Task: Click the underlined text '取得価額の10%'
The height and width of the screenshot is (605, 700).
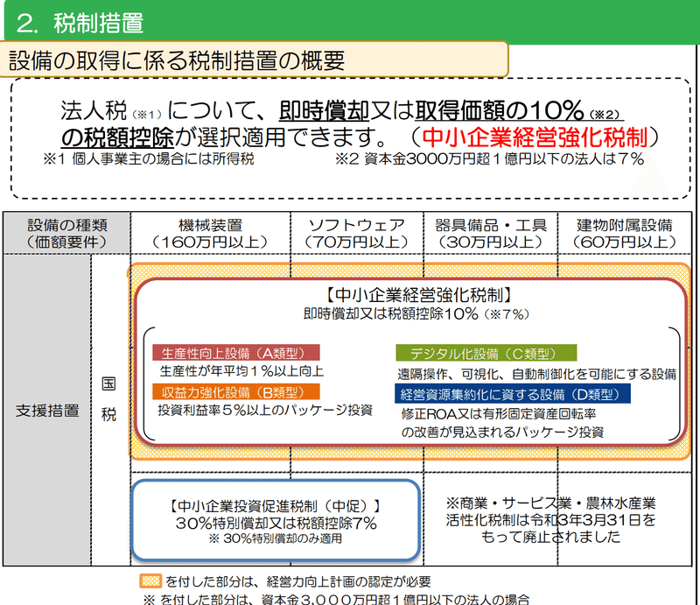Action: click(x=499, y=110)
